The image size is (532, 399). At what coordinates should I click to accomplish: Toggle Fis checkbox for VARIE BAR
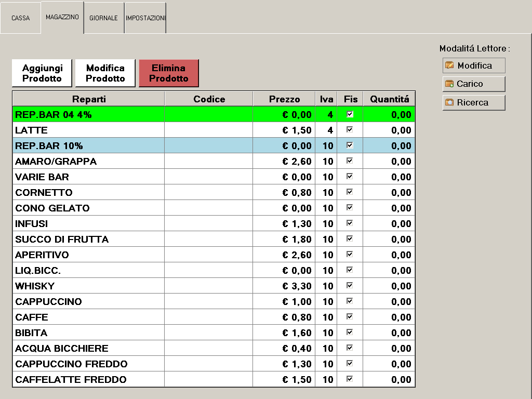(x=350, y=177)
